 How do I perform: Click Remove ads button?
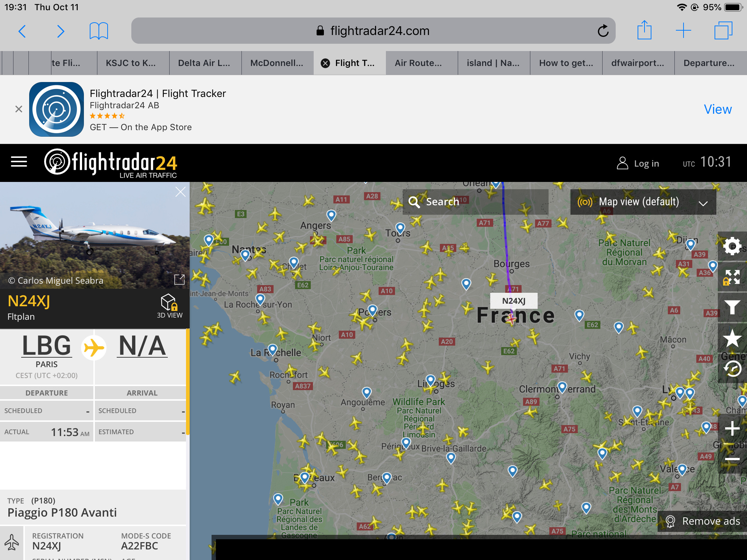(703, 521)
